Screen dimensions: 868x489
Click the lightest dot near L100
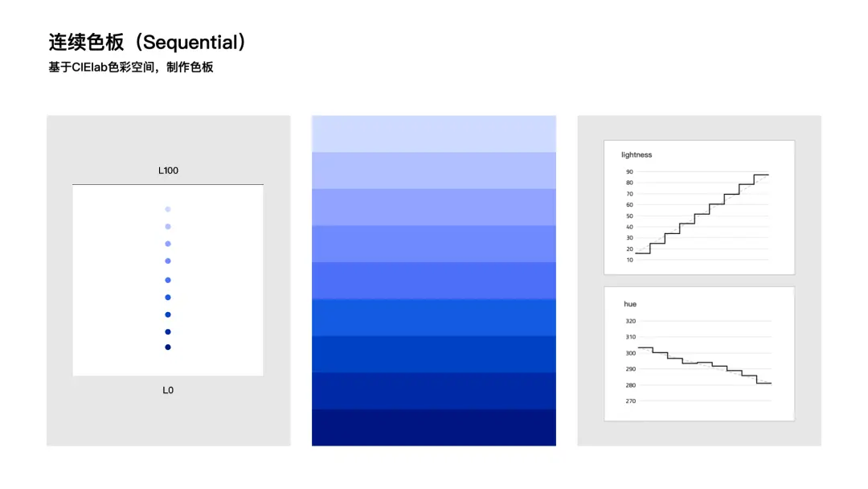pyautogui.click(x=168, y=209)
